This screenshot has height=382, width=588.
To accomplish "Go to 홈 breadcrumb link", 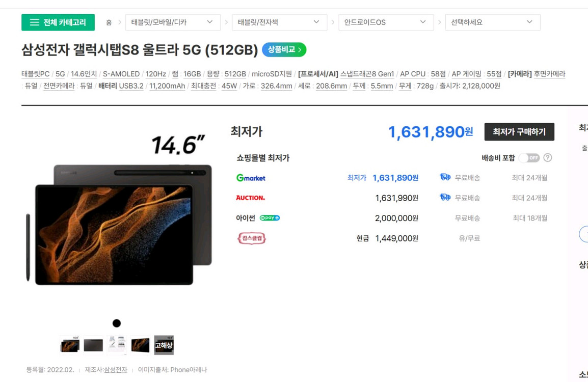I will (109, 22).
